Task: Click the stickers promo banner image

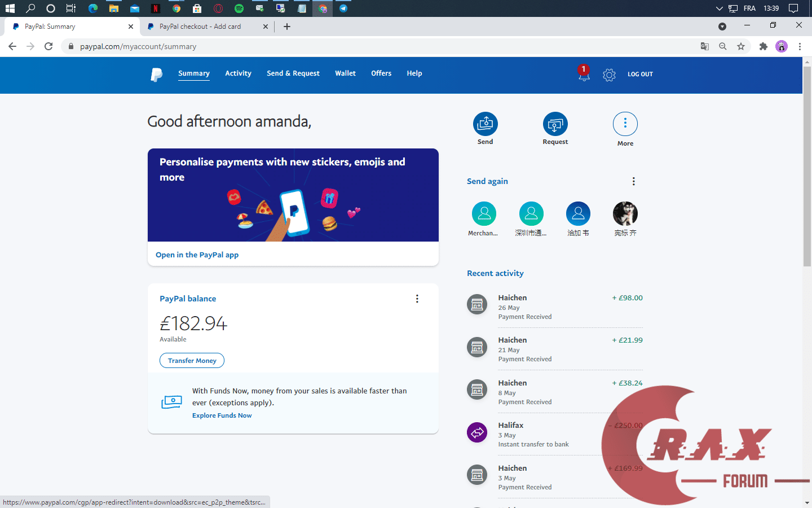Action: (x=293, y=195)
